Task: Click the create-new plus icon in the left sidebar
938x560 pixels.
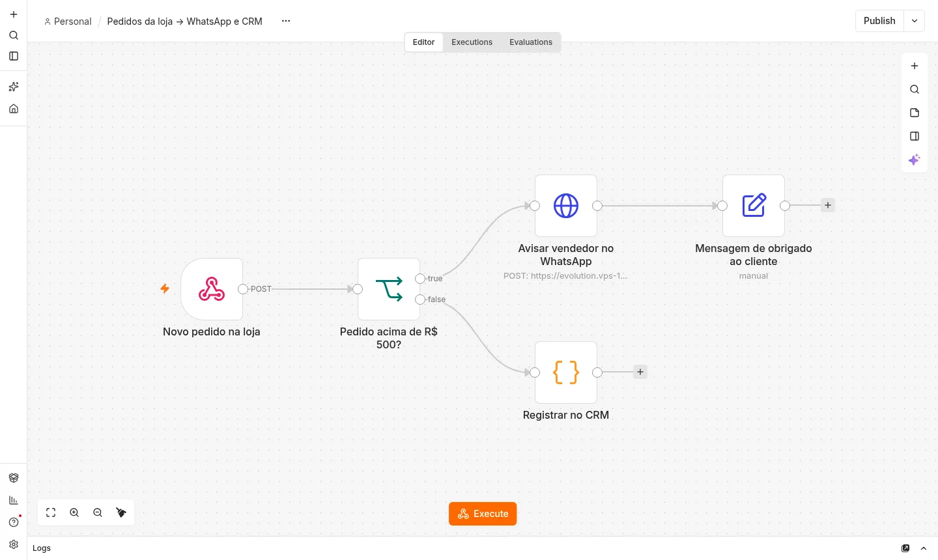Action: click(x=14, y=14)
